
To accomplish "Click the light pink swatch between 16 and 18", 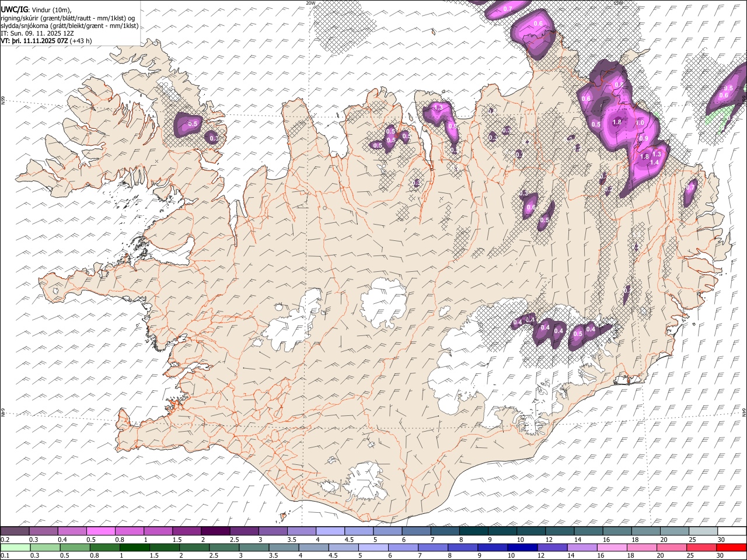I will [x=611, y=548].
